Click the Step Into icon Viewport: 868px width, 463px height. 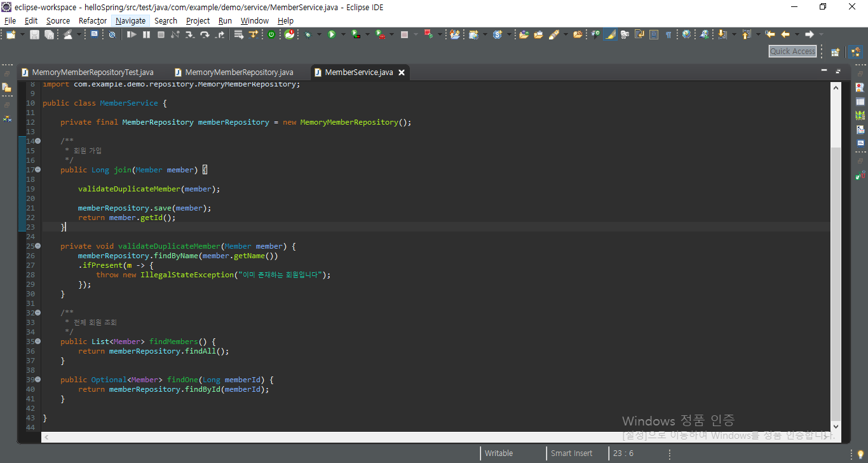[x=190, y=34]
